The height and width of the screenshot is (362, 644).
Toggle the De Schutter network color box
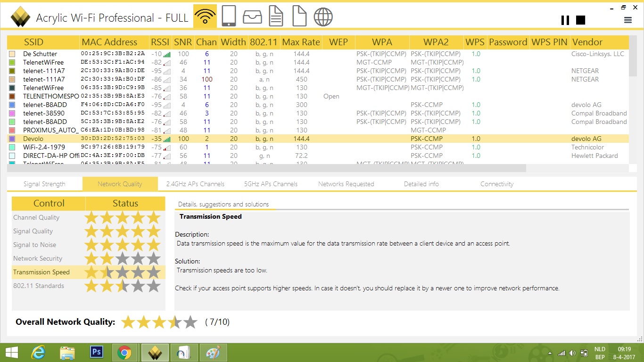(12, 54)
